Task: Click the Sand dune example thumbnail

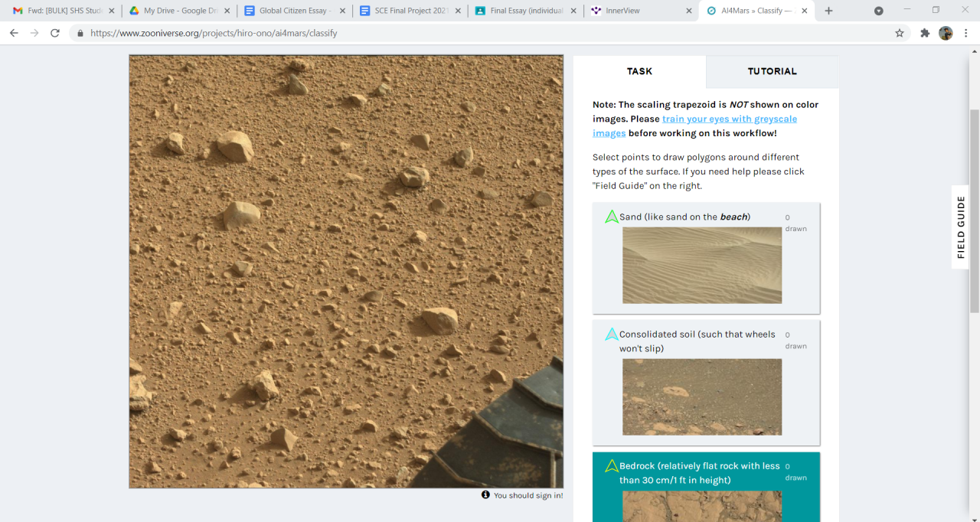Action: click(702, 265)
